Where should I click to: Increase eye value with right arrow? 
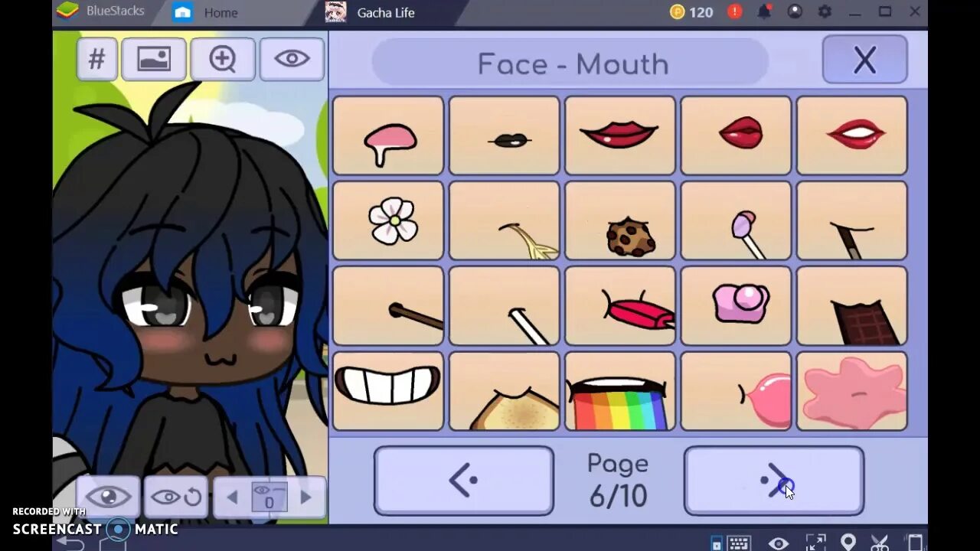click(305, 497)
